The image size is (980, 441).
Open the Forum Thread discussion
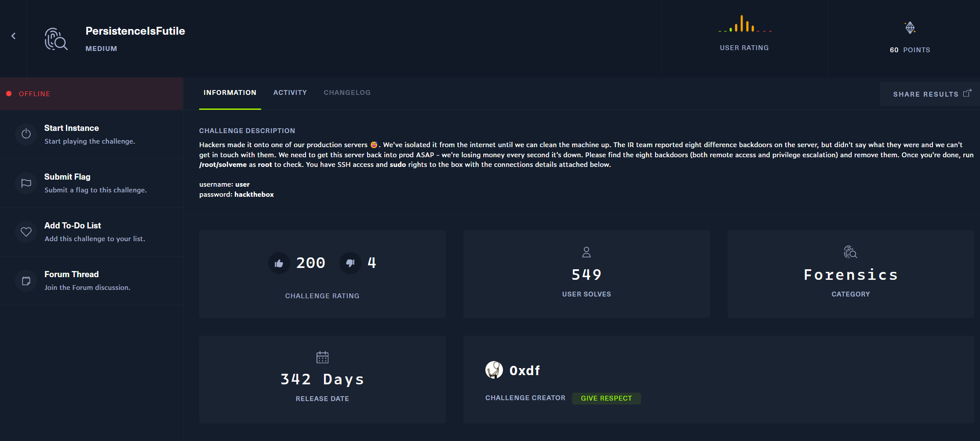click(91, 281)
